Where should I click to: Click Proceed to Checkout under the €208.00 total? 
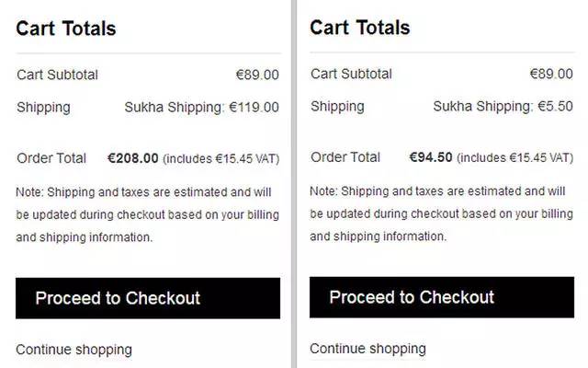coord(147,298)
